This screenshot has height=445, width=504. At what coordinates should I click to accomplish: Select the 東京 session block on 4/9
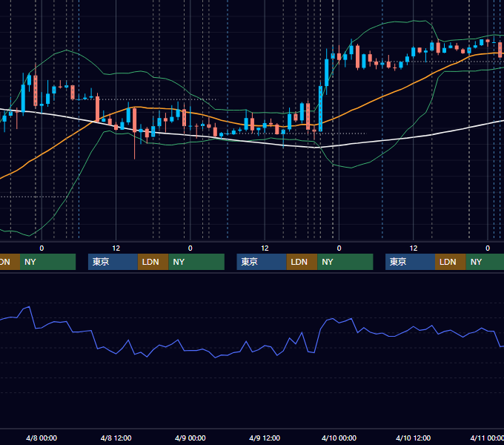262,262
